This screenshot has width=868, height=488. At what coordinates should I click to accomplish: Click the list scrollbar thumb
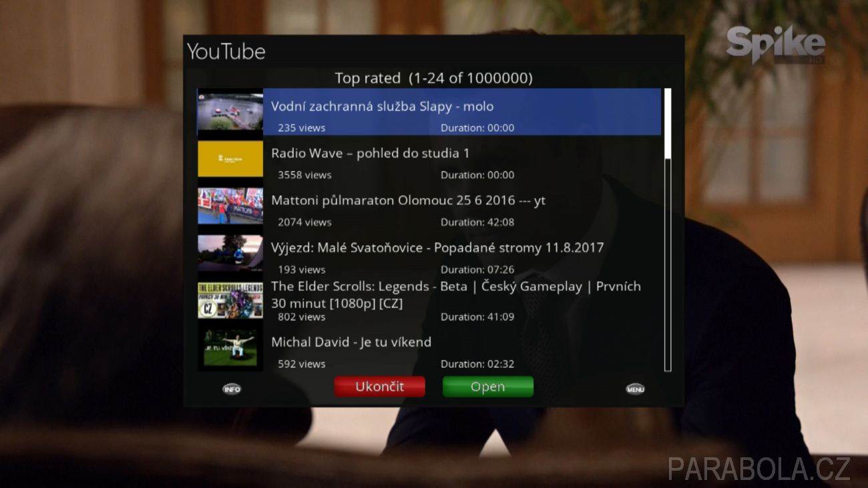(x=668, y=124)
